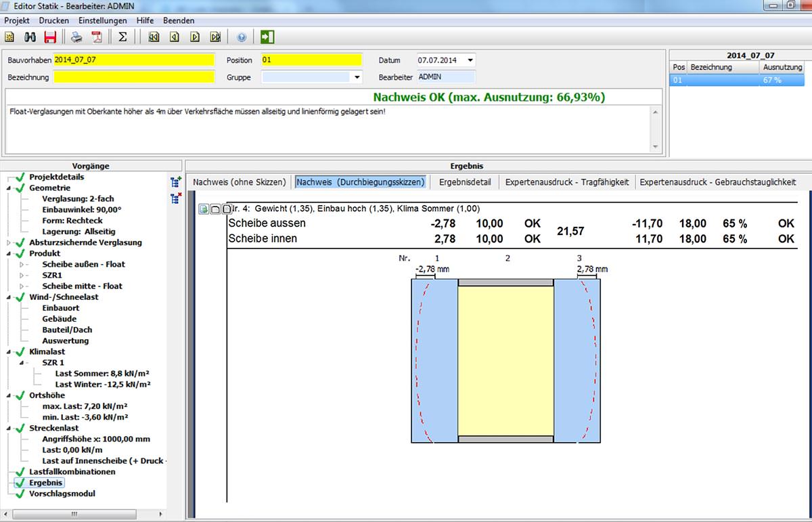Select Angriffshöhe x: 1000,00 mm item

[96, 439]
